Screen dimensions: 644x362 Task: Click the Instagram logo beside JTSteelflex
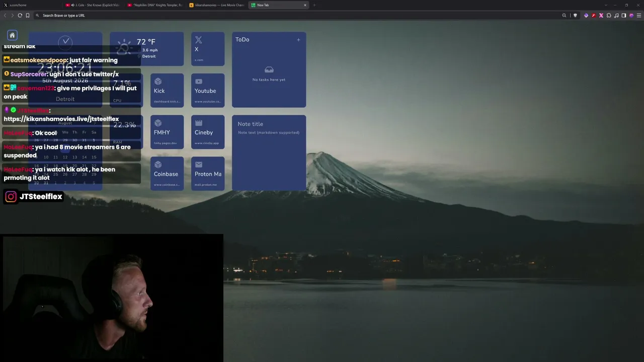click(11, 197)
